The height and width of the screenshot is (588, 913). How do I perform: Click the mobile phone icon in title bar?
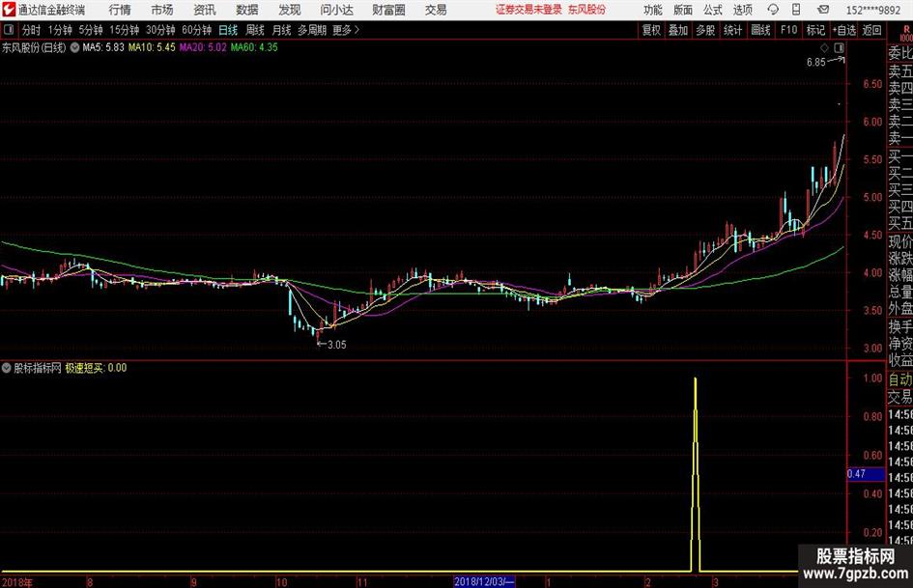[x=796, y=10]
